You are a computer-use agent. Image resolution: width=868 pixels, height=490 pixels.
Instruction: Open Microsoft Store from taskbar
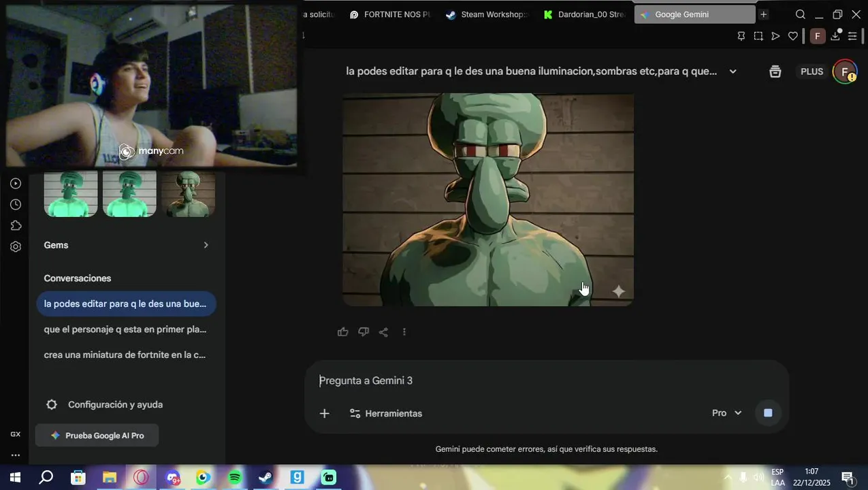pyautogui.click(x=78, y=478)
